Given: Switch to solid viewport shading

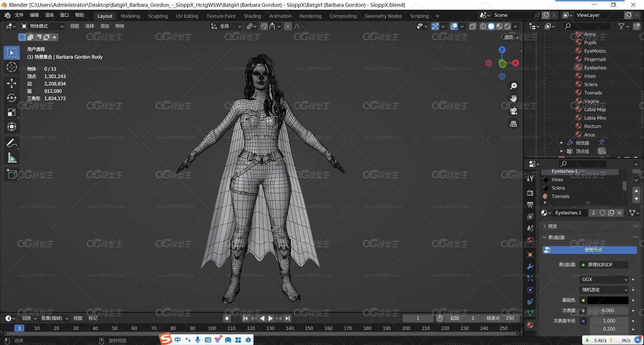Looking at the screenshot, I should [491, 26].
